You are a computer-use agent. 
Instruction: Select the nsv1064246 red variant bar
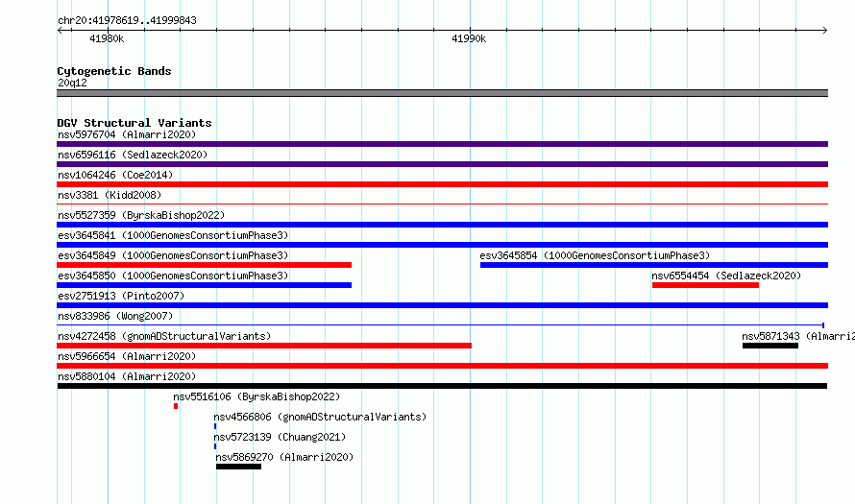pos(442,184)
